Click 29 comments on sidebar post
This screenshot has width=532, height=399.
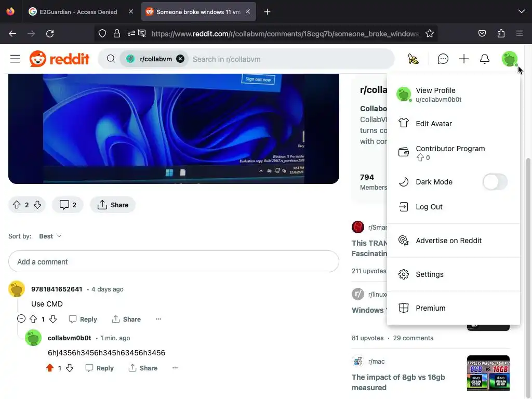pos(413,338)
